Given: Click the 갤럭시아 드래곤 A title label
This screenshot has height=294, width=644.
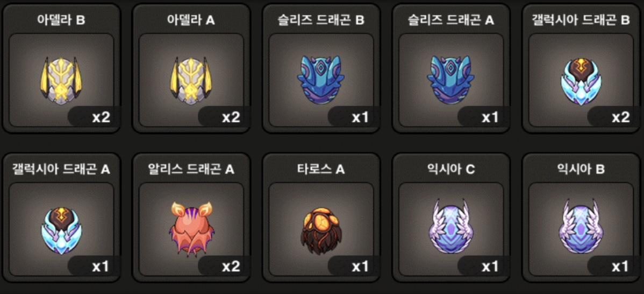Looking at the screenshot, I should [61, 169].
